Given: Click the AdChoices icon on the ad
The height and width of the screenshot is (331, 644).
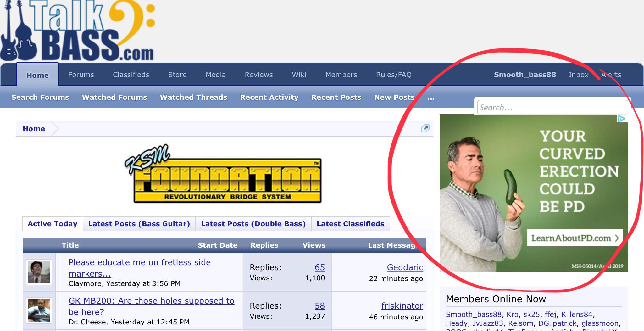Looking at the screenshot, I should click(x=621, y=119).
